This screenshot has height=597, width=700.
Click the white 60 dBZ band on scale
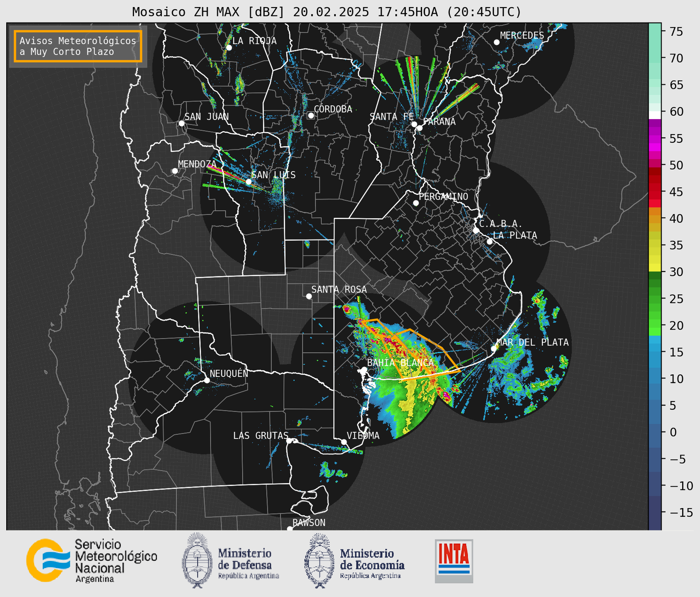(x=654, y=115)
